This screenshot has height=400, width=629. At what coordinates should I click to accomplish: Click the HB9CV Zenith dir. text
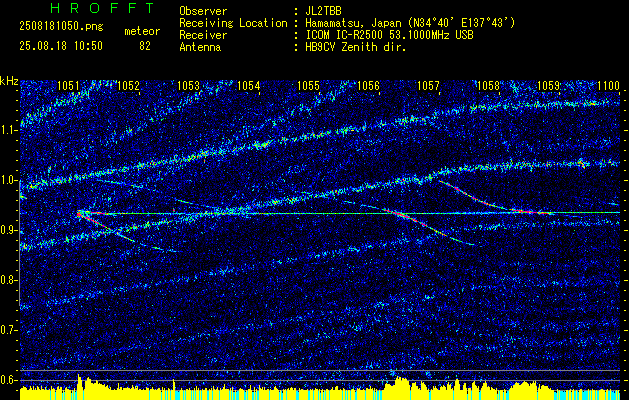point(356,47)
